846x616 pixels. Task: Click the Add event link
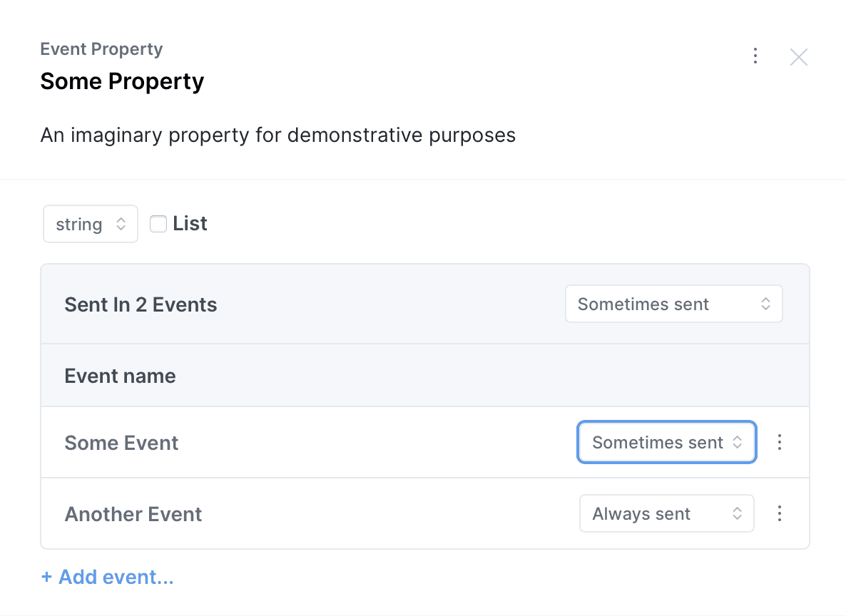click(x=107, y=577)
